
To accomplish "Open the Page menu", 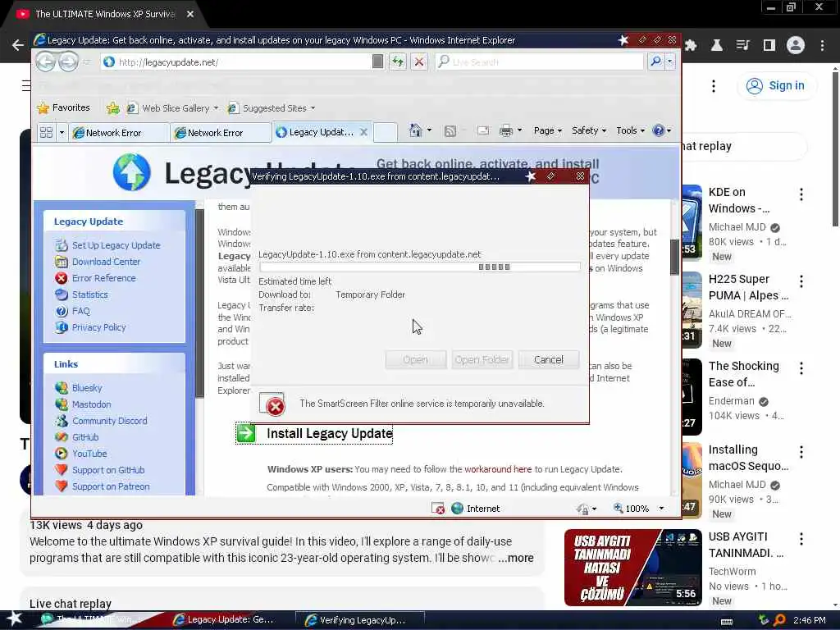I will tap(547, 130).
